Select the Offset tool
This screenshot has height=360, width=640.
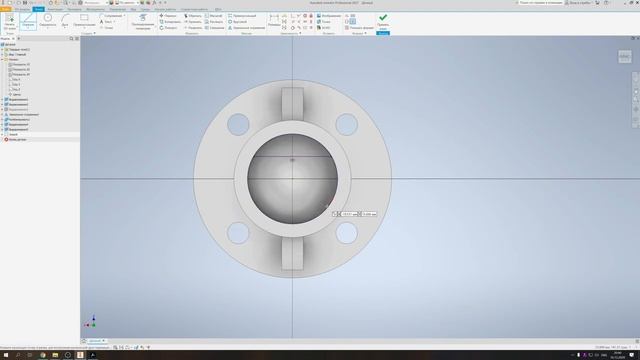[x=215, y=28]
